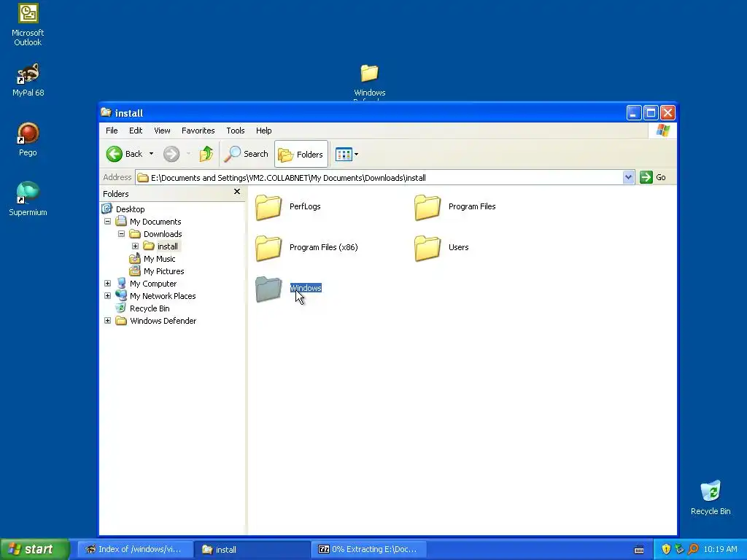Click the Windows flag logo in the menu bar

point(662,131)
